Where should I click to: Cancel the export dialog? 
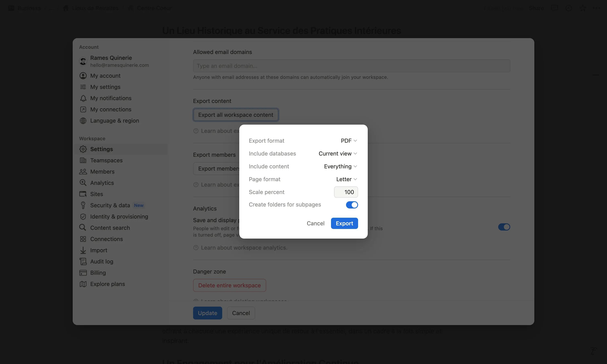pyautogui.click(x=316, y=224)
